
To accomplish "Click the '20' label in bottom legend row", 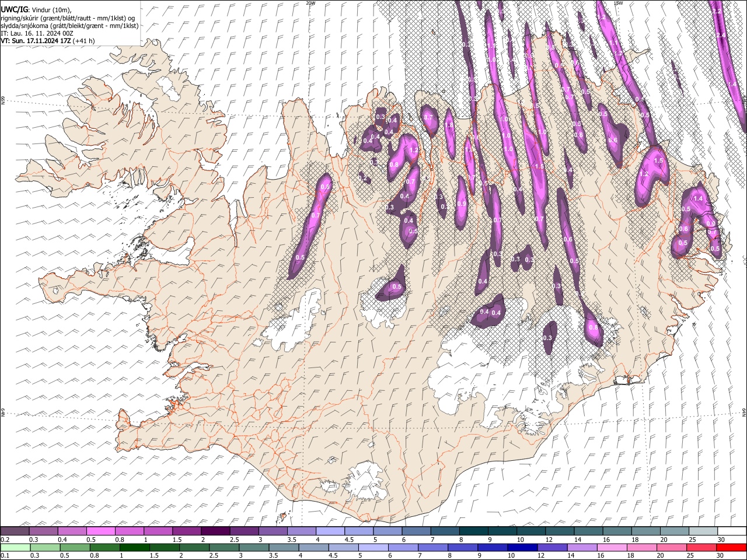I will (659, 556).
